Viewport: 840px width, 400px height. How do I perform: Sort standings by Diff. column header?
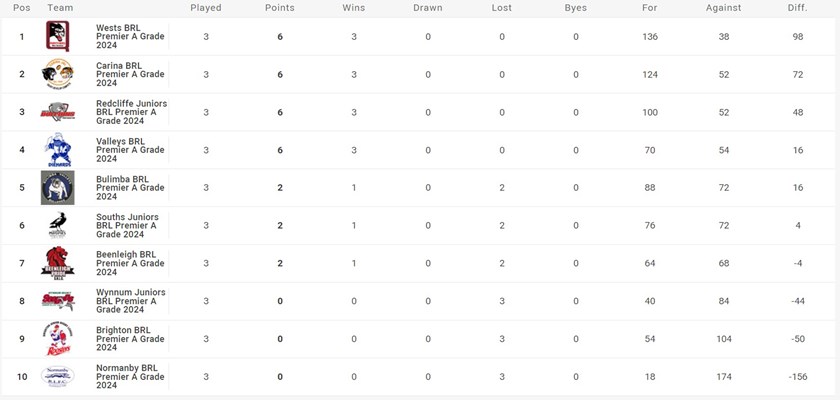click(x=798, y=8)
